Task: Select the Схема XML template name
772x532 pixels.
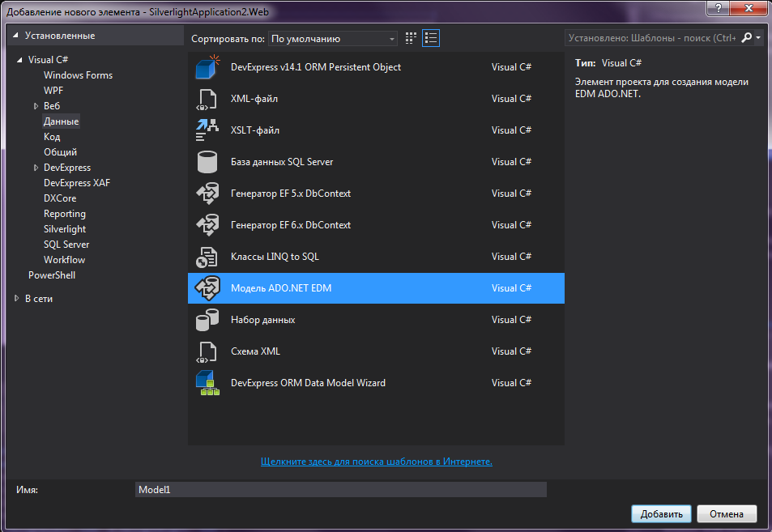Action: click(x=255, y=351)
